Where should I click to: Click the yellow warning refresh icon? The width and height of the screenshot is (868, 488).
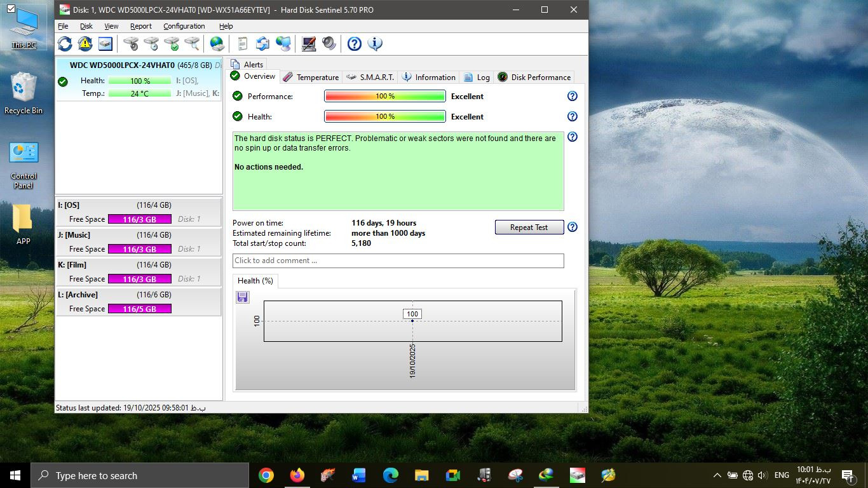point(85,44)
